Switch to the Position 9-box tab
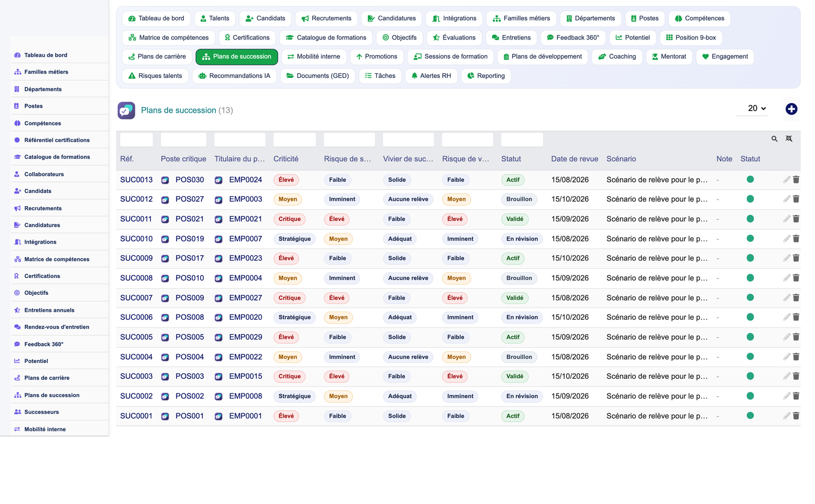Screen dimensions: 815x504 click(x=691, y=38)
